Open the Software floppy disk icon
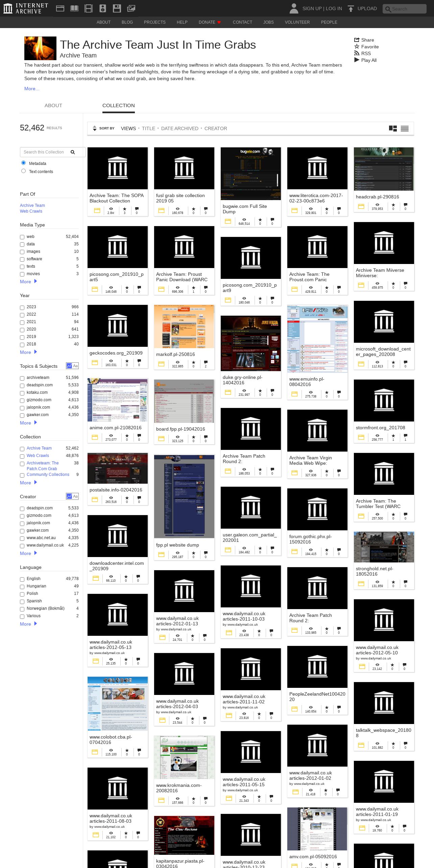The width and height of the screenshot is (434, 868). coord(117,8)
